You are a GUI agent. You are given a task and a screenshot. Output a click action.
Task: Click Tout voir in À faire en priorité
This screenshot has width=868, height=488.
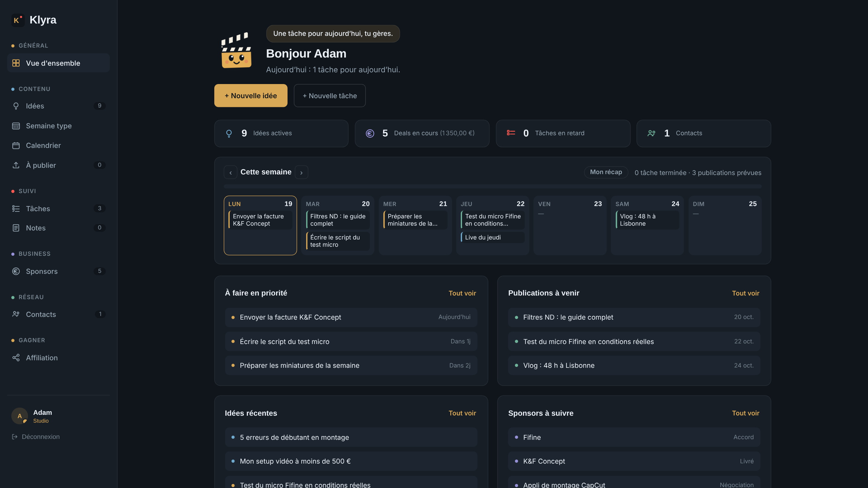(x=462, y=293)
